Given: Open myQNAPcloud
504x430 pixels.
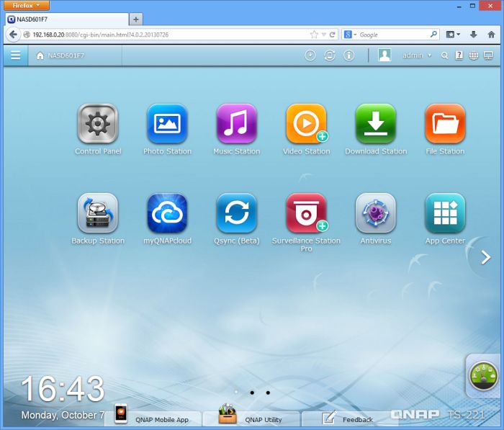Looking at the screenshot, I should tap(167, 213).
